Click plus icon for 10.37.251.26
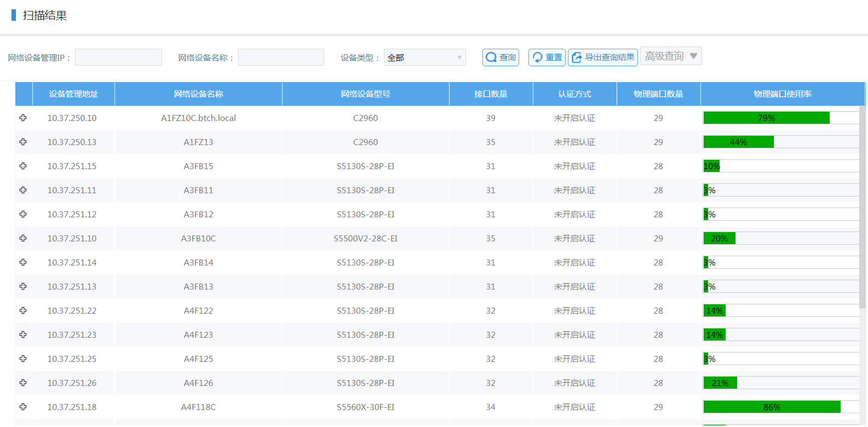 (23, 383)
